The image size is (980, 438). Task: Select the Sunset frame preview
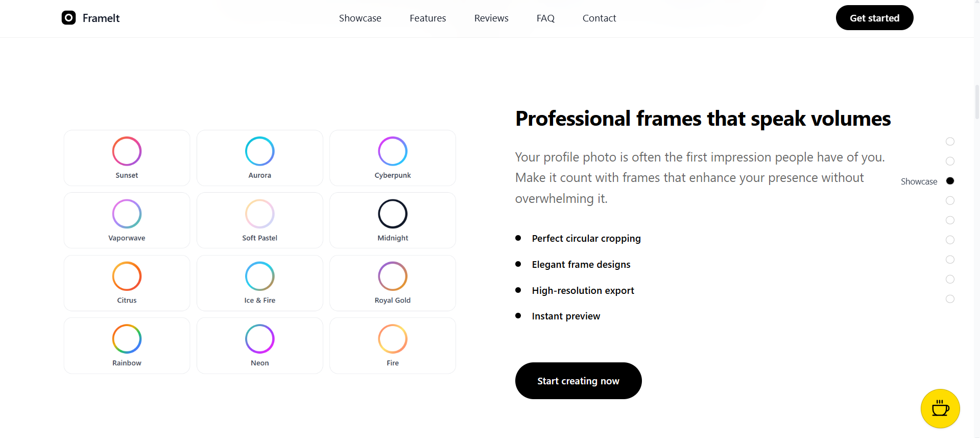(x=127, y=157)
